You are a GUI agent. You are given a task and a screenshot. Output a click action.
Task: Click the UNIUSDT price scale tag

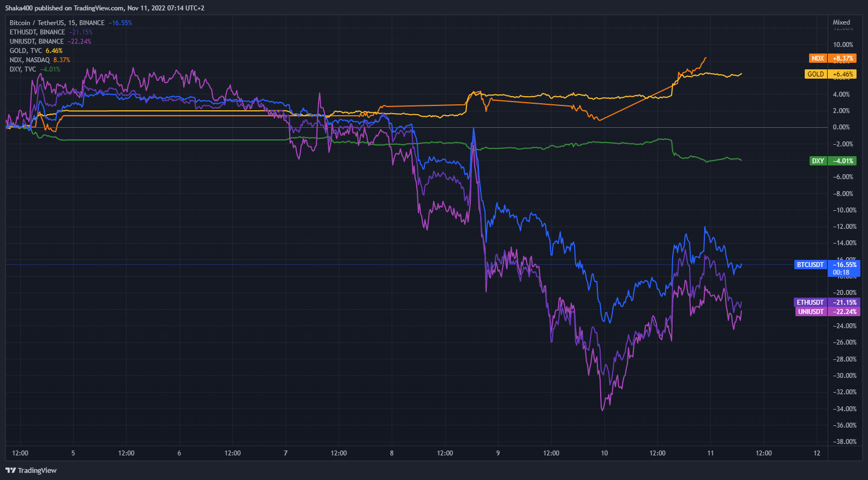811,312
